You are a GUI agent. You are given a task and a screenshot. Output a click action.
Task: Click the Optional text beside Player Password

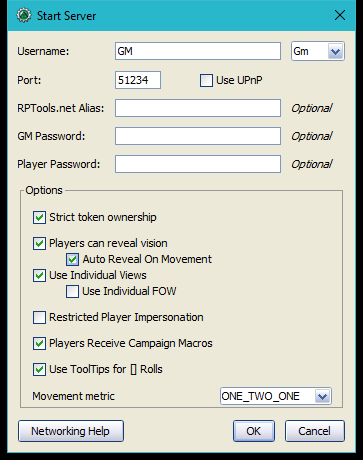312,164
